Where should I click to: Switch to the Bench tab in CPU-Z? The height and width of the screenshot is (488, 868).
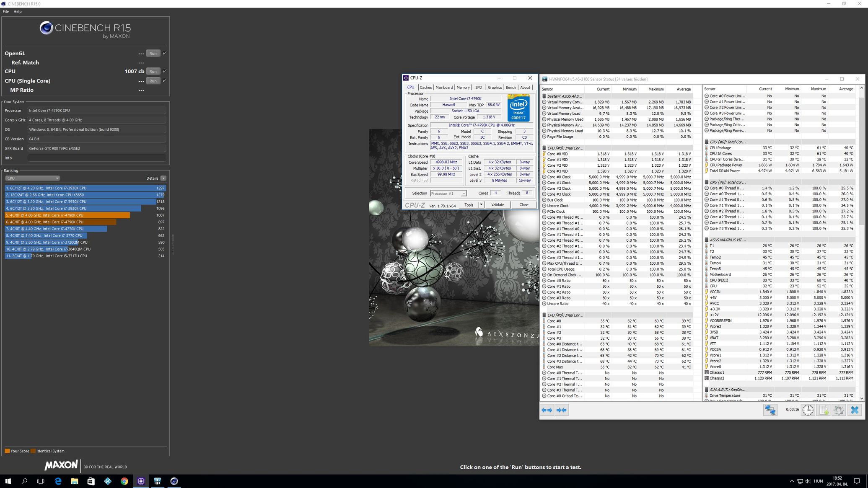point(511,88)
